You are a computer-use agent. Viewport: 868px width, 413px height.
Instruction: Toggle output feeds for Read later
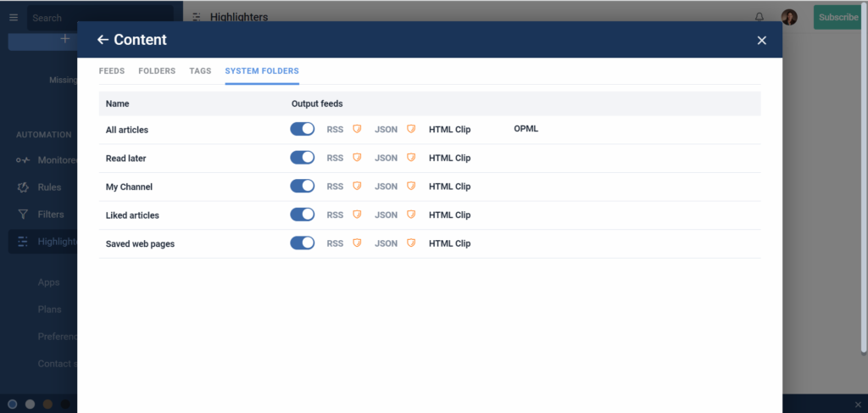coord(302,158)
